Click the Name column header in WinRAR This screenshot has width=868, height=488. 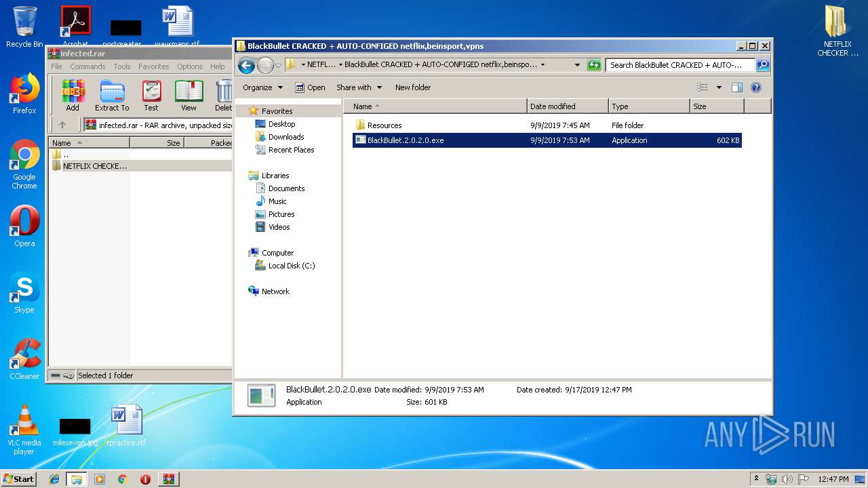point(89,143)
